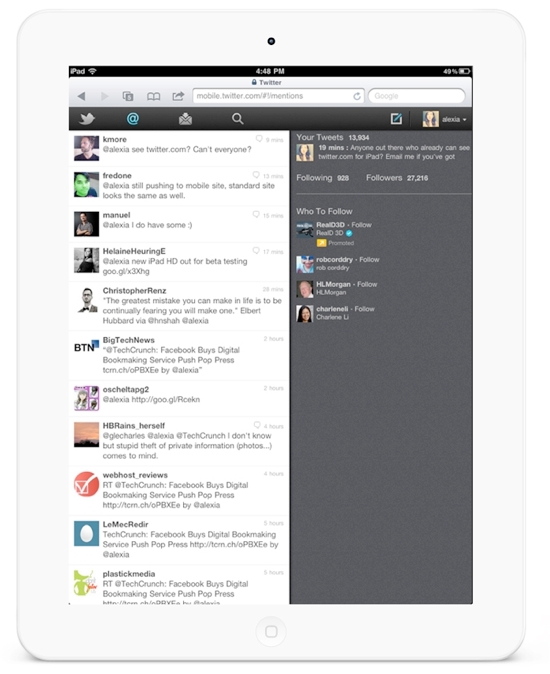550x674 pixels.
Task: Focus the mobile.twitter.com address bar
Action: tap(278, 96)
